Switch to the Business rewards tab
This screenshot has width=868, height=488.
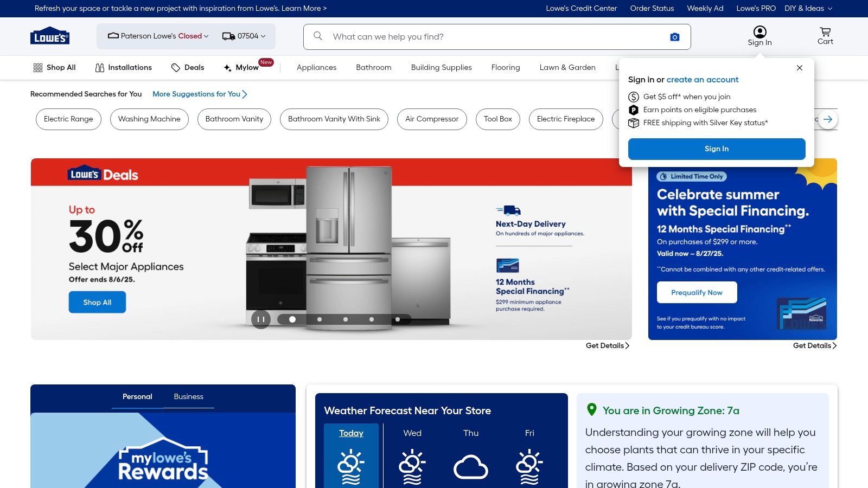[x=188, y=397]
